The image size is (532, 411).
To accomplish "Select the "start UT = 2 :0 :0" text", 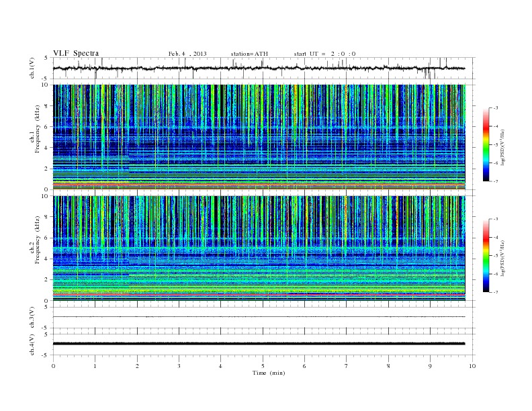I will [x=324, y=54].
